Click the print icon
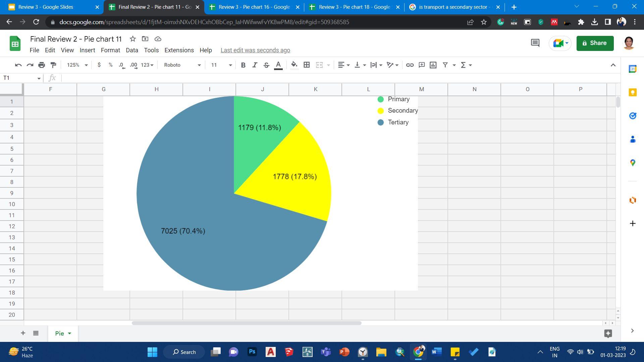The height and width of the screenshot is (362, 644). pyautogui.click(x=42, y=65)
